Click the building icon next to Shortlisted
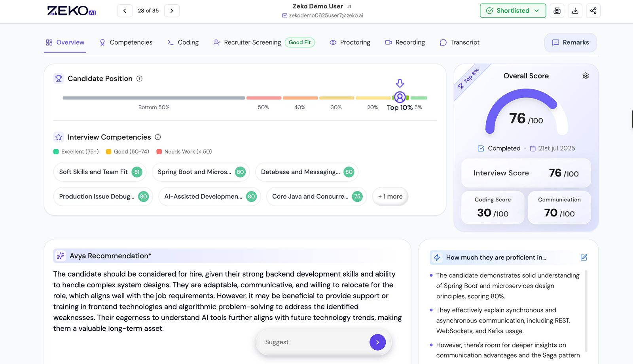Viewport: 633px width, 364px height. [x=557, y=11]
